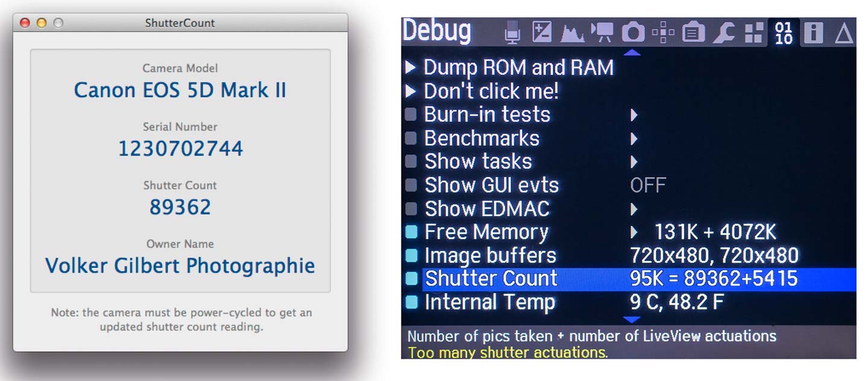Click grey indicator beside Show GUI evts

(411, 185)
